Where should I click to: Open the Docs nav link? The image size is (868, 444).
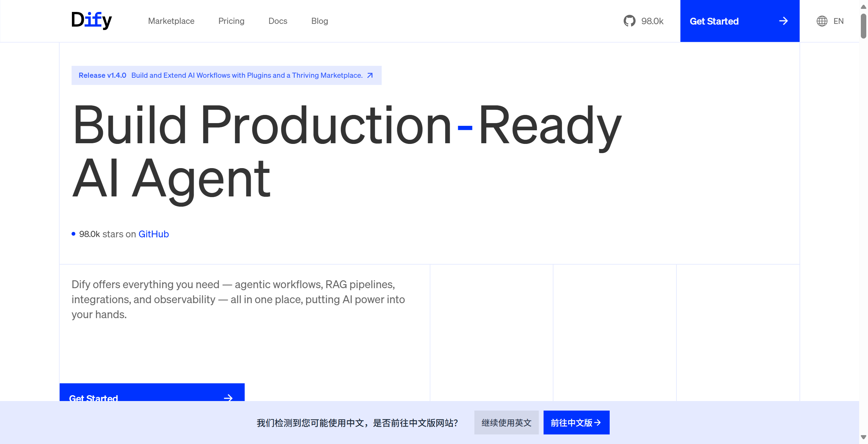(x=277, y=21)
